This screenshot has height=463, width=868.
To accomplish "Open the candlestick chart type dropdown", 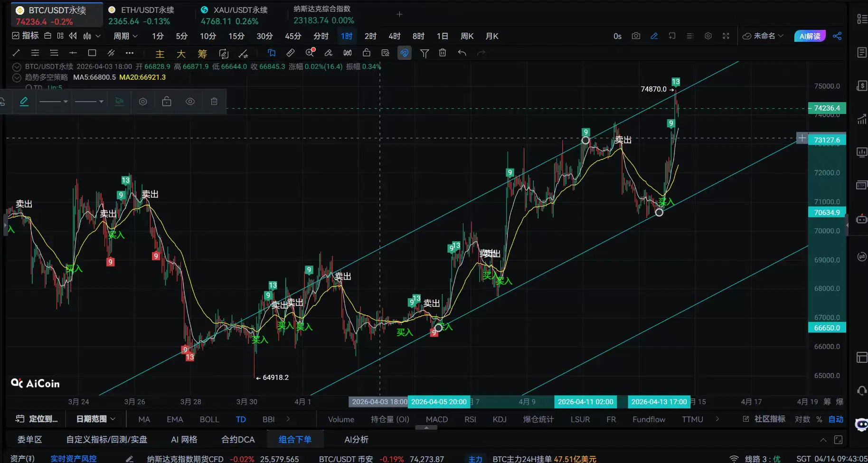I will [x=92, y=36].
